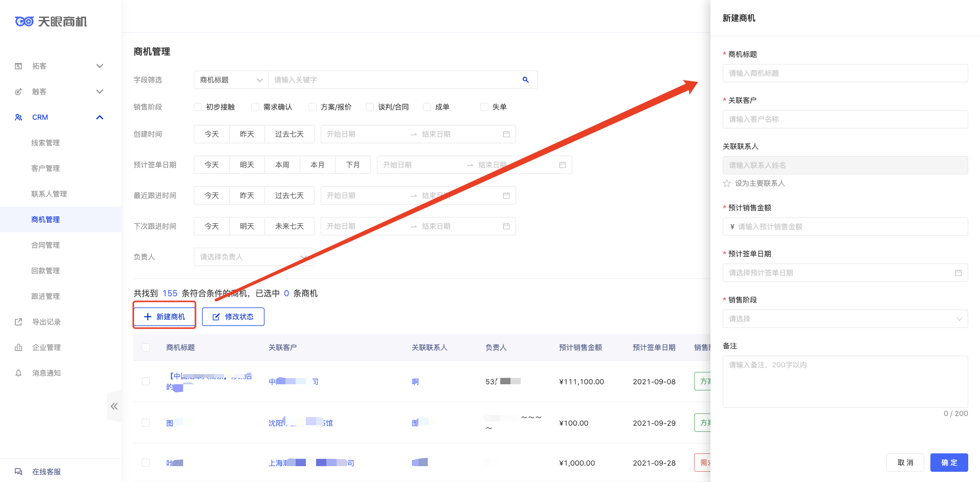Click the 天眼商机 logo

pyautogui.click(x=51, y=21)
